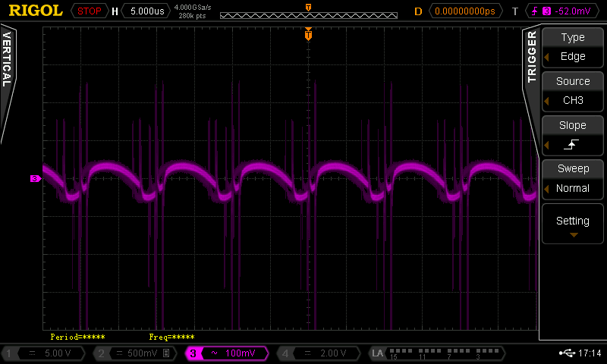Click the H horizontal label

(115, 11)
